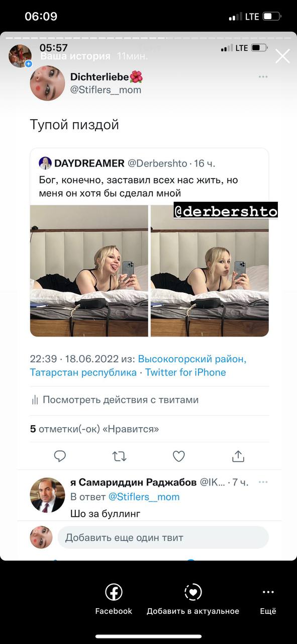
Task: Open the Dichterliebe profile avatar
Action: [48, 83]
